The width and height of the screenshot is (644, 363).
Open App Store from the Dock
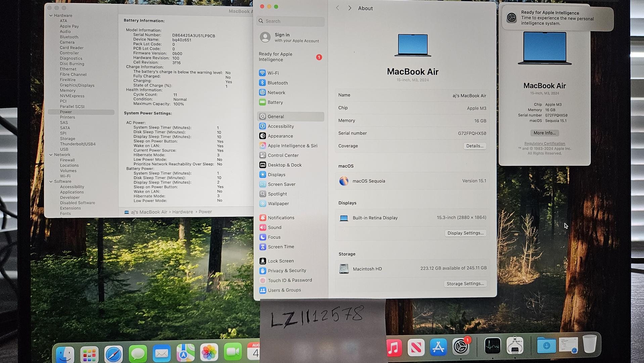(438, 347)
